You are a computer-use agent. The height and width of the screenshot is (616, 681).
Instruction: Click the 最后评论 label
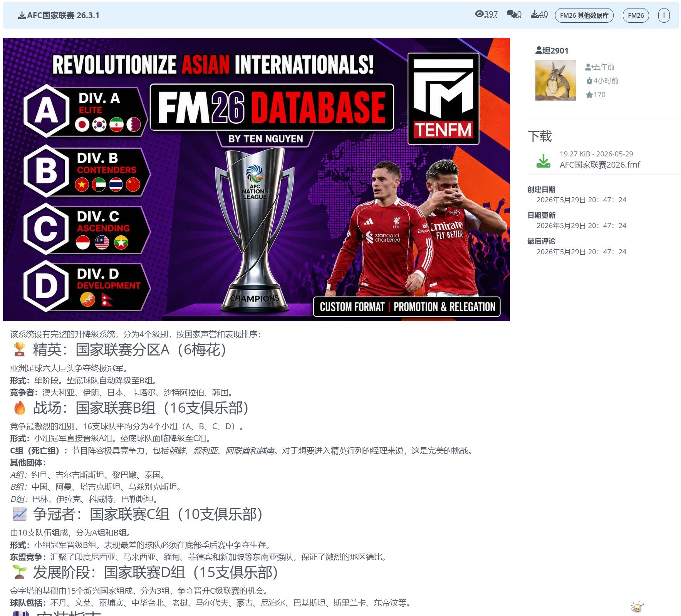(541, 241)
